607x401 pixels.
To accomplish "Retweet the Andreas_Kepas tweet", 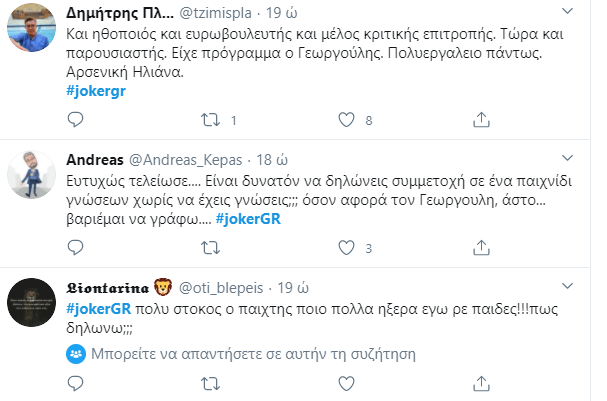I will pos(211,248).
